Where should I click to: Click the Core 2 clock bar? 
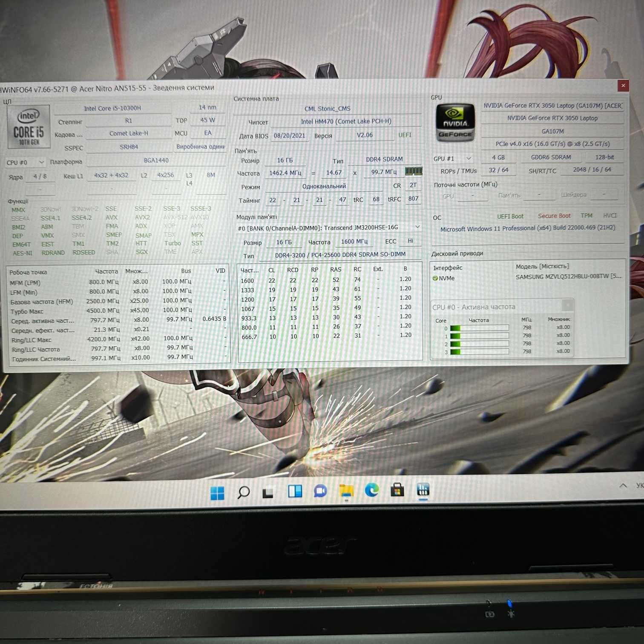[x=479, y=344]
